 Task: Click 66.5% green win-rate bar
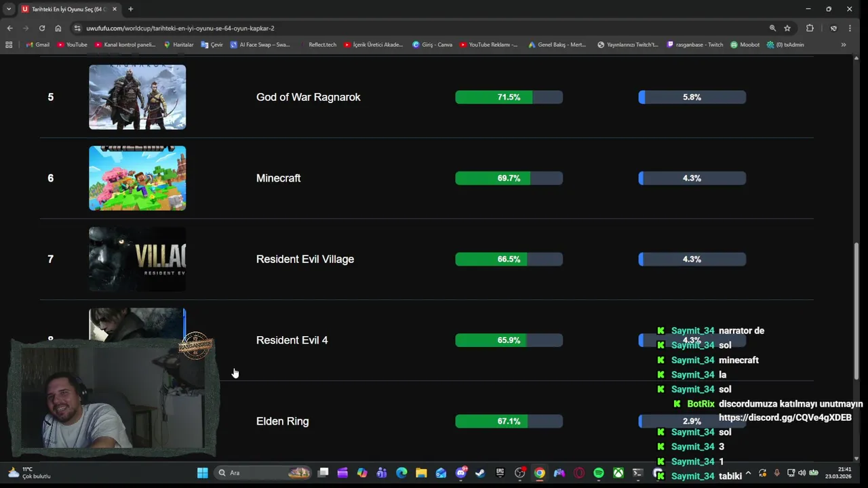pyautogui.click(x=509, y=259)
